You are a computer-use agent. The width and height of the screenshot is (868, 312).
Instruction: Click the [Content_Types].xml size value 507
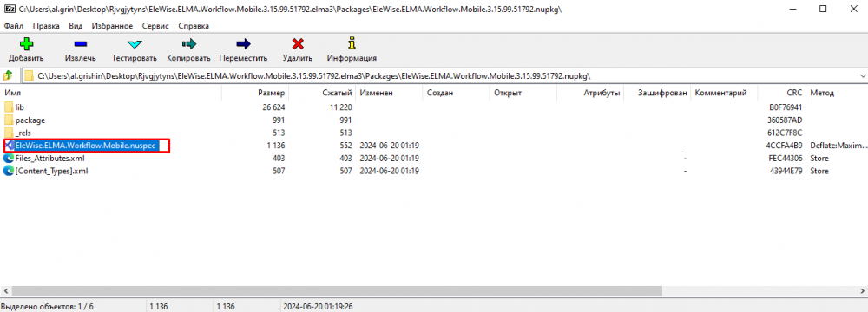(279, 171)
